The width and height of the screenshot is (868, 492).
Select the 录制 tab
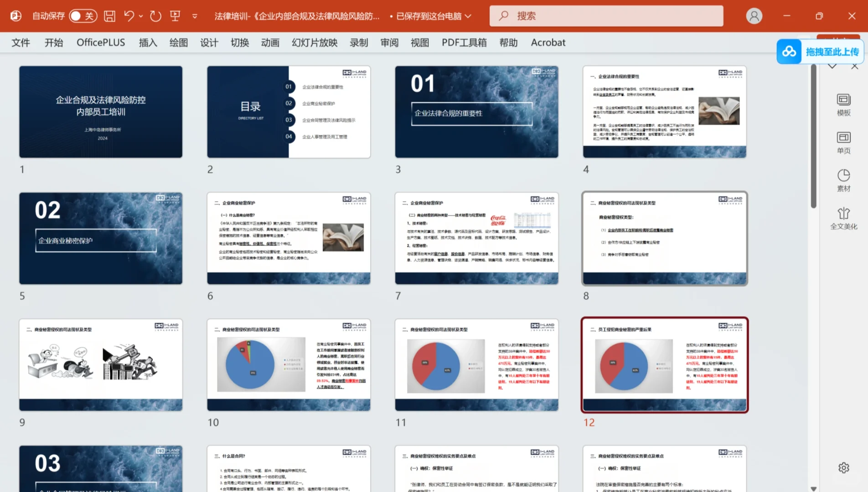pyautogui.click(x=359, y=42)
